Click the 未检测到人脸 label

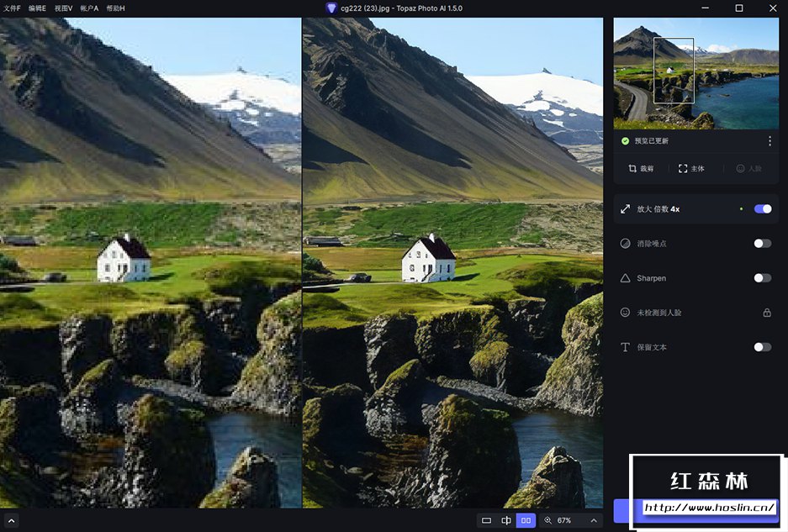(x=658, y=313)
